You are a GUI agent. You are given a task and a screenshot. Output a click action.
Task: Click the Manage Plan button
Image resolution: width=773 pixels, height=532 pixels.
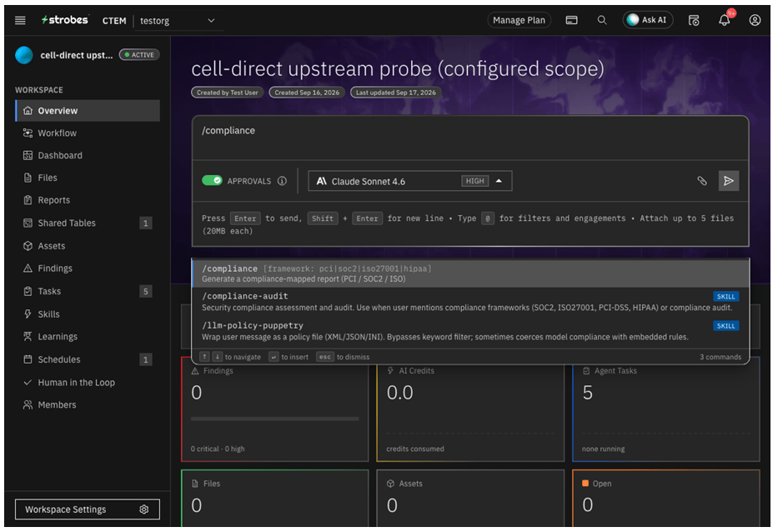tap(519, 20)
